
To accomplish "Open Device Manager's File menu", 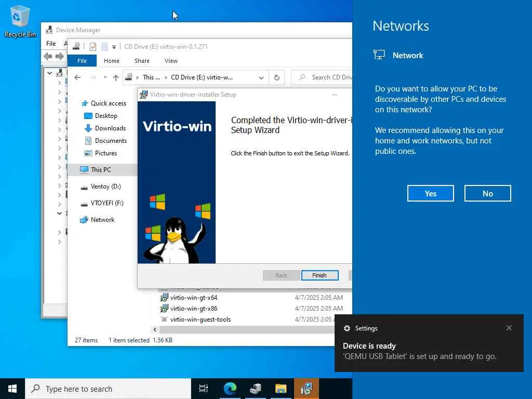I will [x=51, y=44].
